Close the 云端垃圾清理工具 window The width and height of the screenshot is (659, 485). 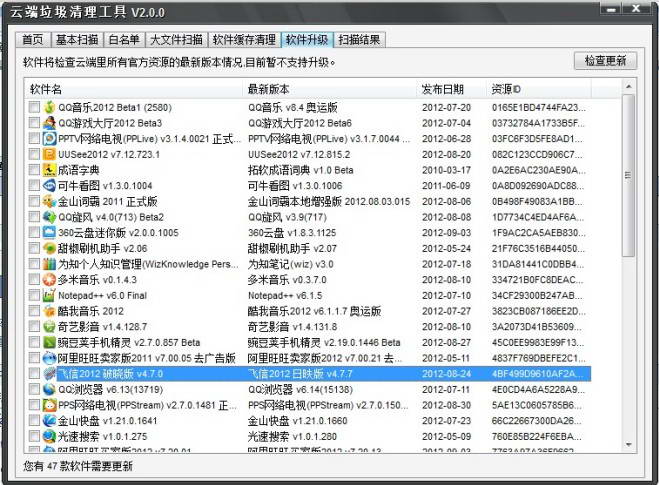(636, 8)
